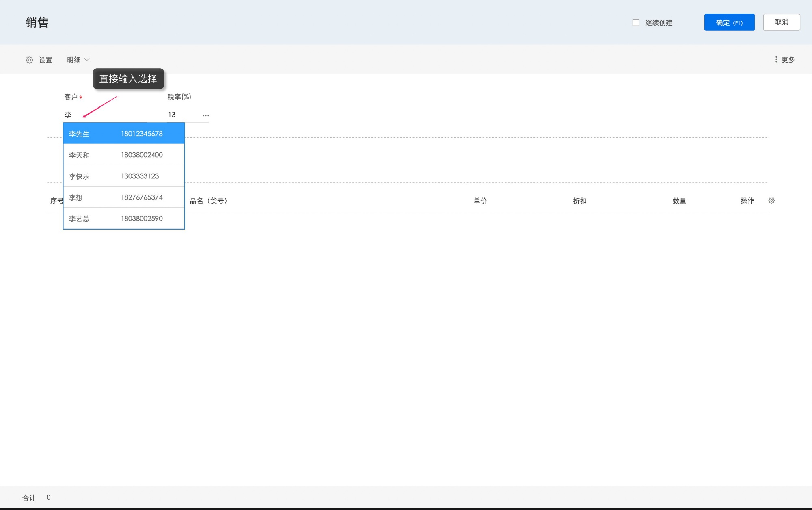This screenshot has width=812, height=510.
Task: Click the 单价 column header
Action: (480, 201)
